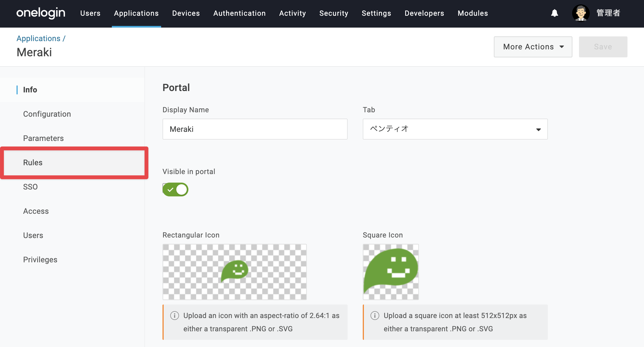Open the Applications top menu

136,13
